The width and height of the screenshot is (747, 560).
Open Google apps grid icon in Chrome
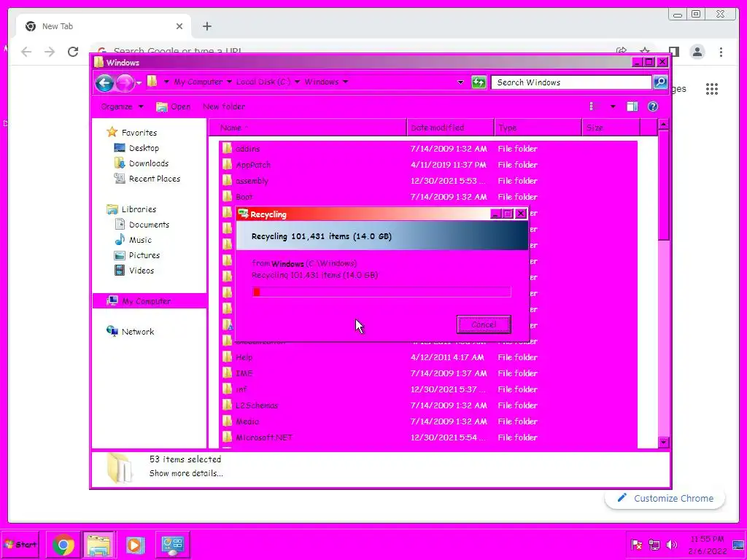click(x=712, y=88)
